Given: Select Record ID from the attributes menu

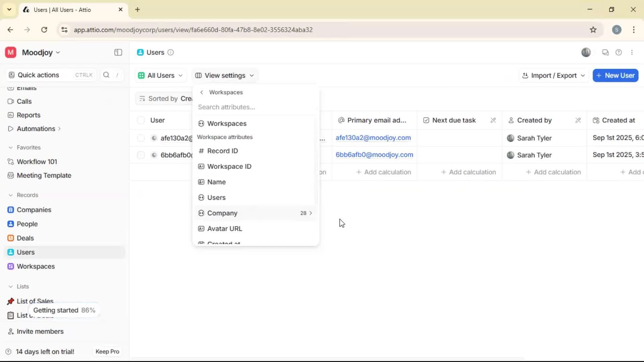Looking at the screenshot, I should (x=223, y=151).
